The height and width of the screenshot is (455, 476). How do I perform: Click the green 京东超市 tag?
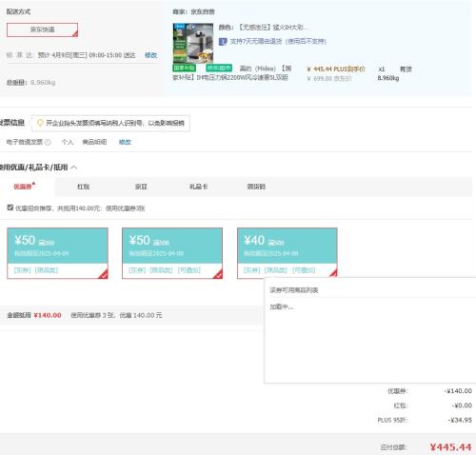tap(219, 69)
